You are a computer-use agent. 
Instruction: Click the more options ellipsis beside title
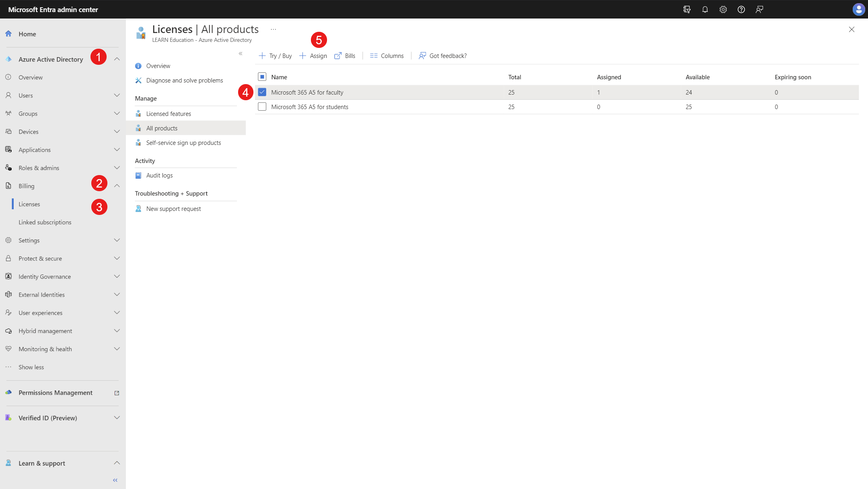pyautogui.click(x=274, y=29)
